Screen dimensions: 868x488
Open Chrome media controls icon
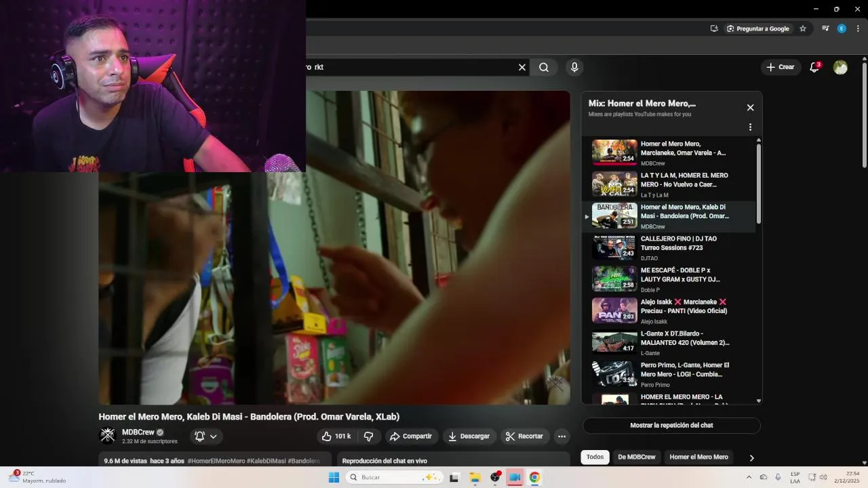click(x=825, y=28)
